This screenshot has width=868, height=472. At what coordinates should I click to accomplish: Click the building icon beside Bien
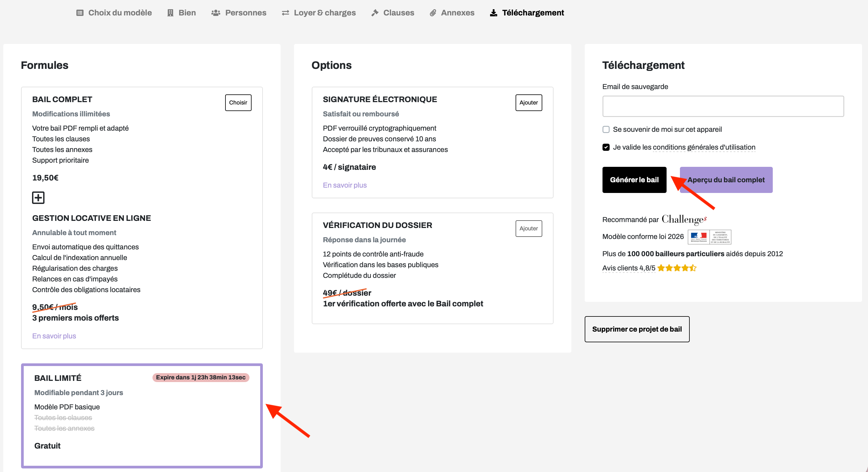point(171,13)
